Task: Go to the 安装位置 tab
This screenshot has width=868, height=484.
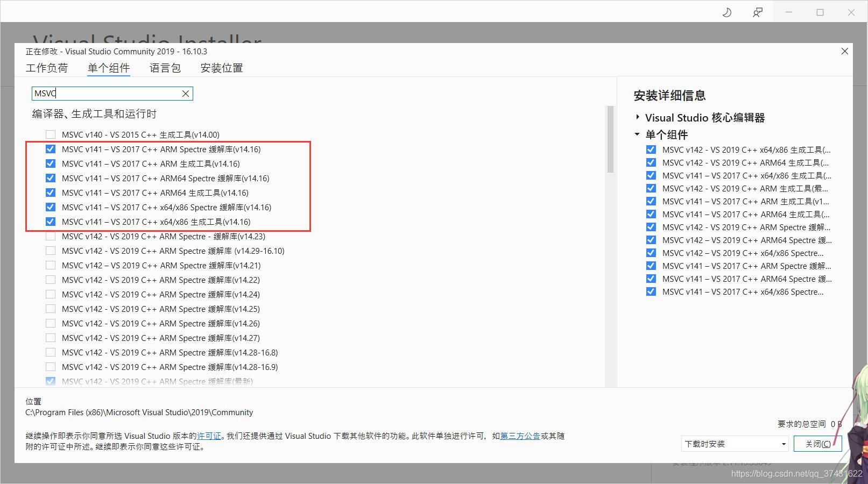Action: pyautogui.click(x=221, y=68)
